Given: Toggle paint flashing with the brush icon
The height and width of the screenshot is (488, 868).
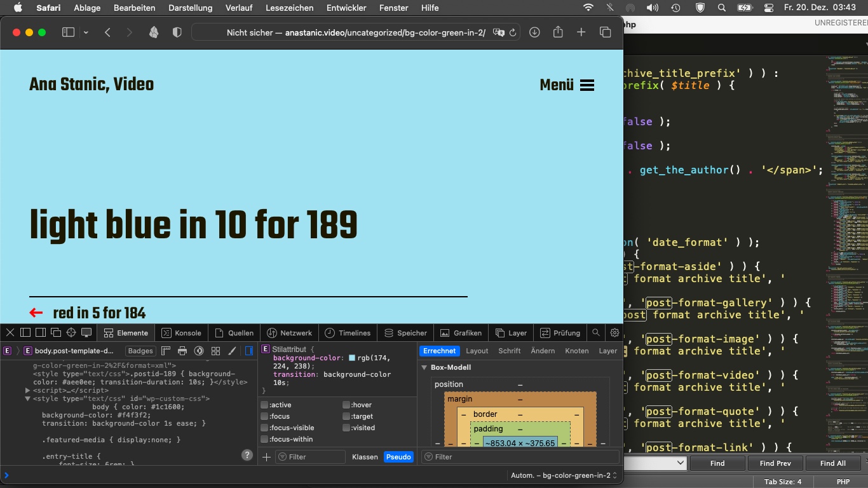Looking at the screenshot, I should pos(232,351).
